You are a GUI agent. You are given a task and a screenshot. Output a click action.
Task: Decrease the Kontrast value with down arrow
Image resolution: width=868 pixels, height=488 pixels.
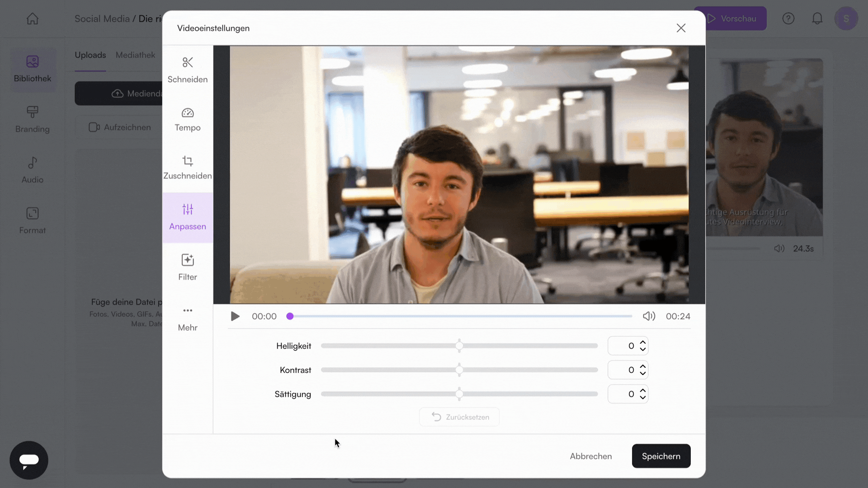pos(643,373)
